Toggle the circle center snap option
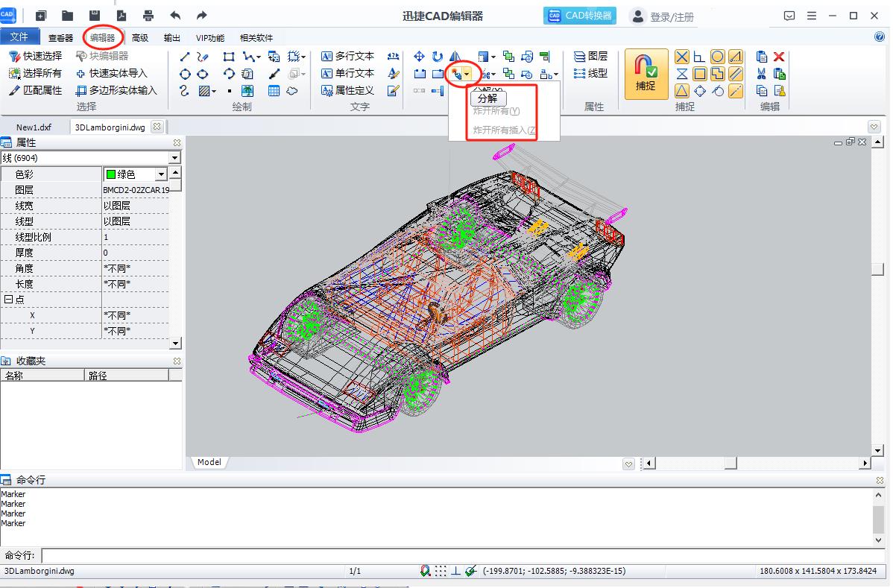This screenshot has width=893, height=588. click(x=718, y=57)
